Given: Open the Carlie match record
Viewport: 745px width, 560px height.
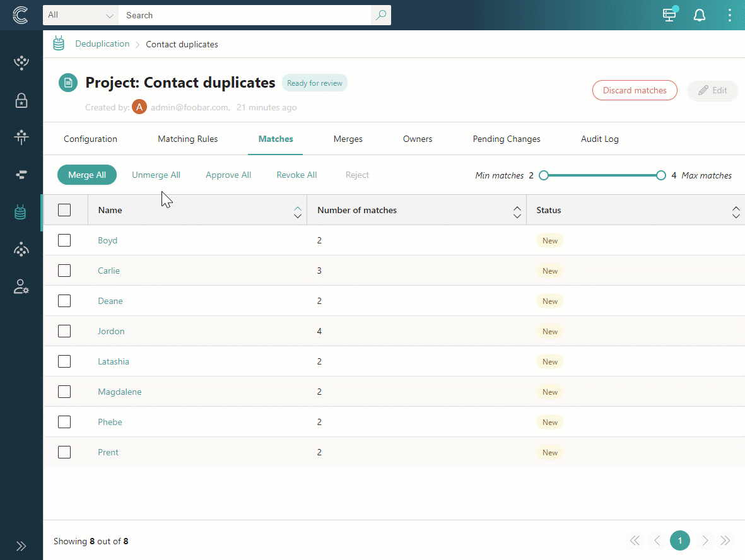Looking at the screenshot, I should coord(109,270).
